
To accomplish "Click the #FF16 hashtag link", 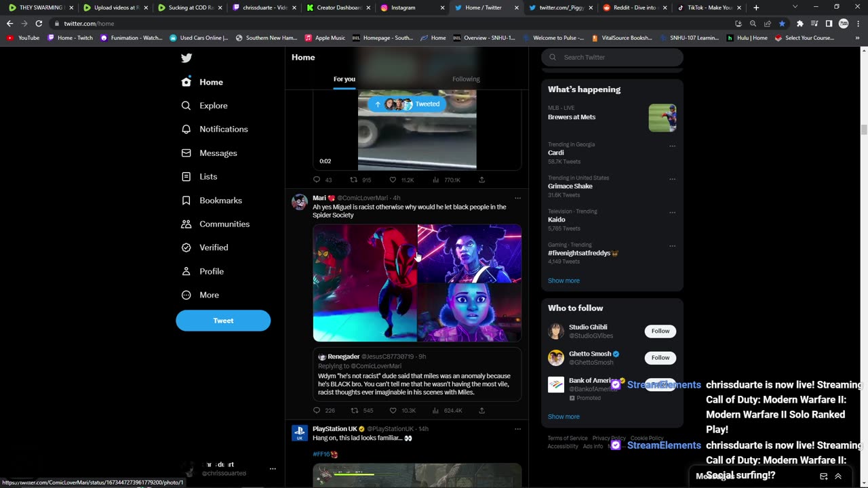I will tap(321, 454).
